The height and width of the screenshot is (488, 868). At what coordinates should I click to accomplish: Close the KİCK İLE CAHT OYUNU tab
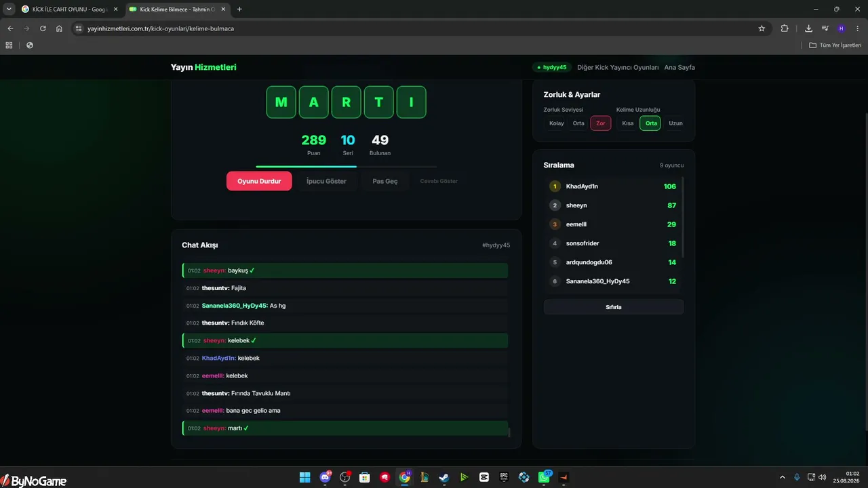click(115, 9)
